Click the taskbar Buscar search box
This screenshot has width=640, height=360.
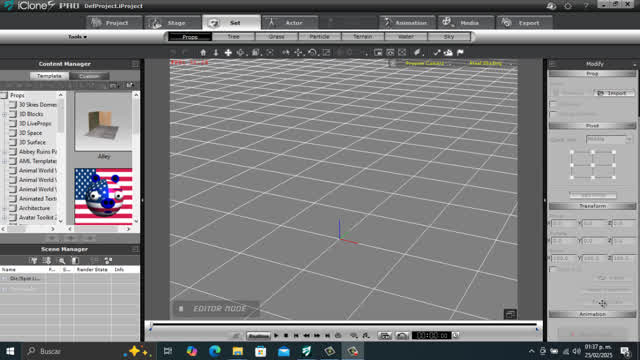(88, 351)
